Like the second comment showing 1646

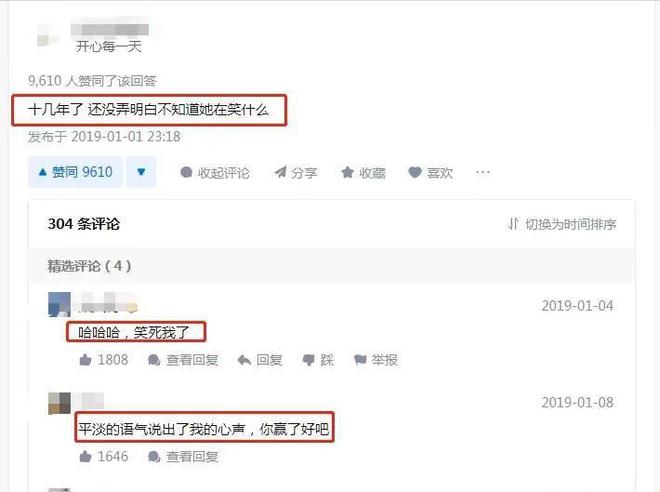pos(104,456)
